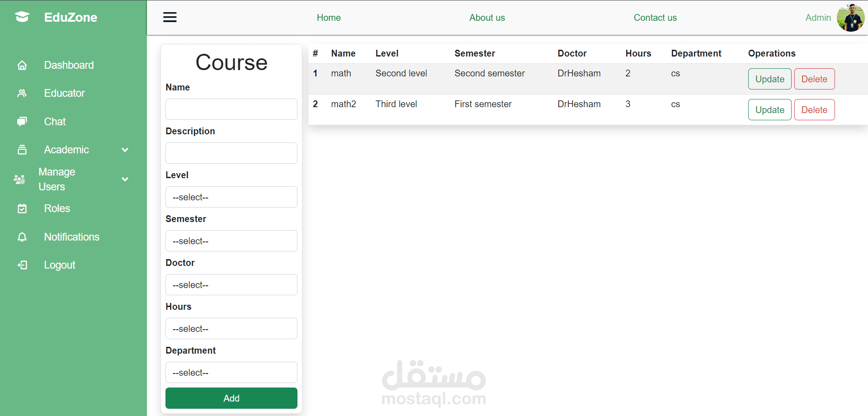The height and width of the screenshot is (416, 868).
Task: Select the 'Third level' cell
Action: 396,104
